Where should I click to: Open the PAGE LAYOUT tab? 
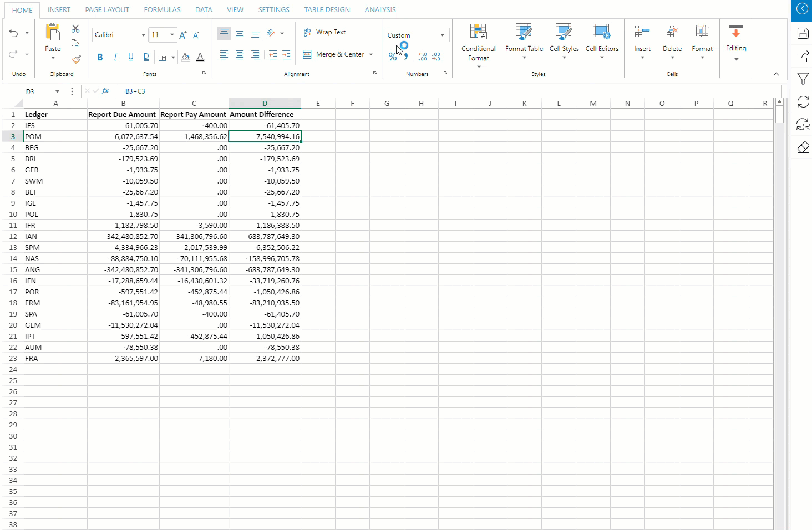[107, 10]
